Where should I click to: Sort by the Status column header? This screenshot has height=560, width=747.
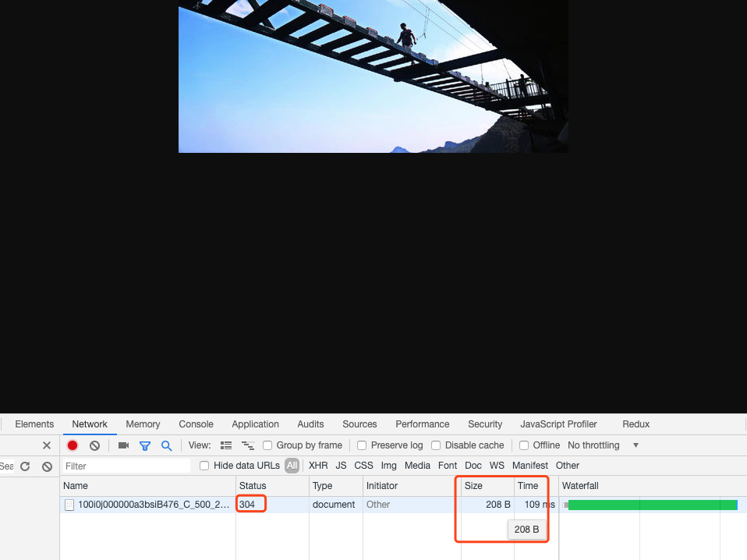tap(272, 486)
